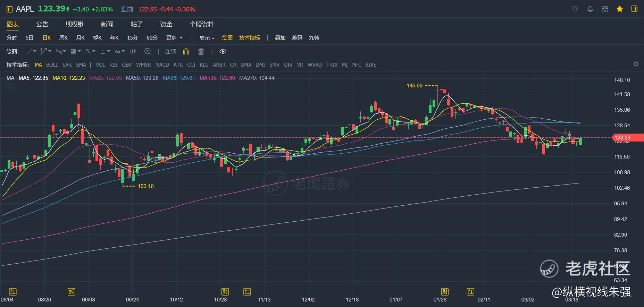Select the 分时 intraday timeframe
Image resolution: width=644 pixels, height=307 pixels.
(x=12, y=37)
